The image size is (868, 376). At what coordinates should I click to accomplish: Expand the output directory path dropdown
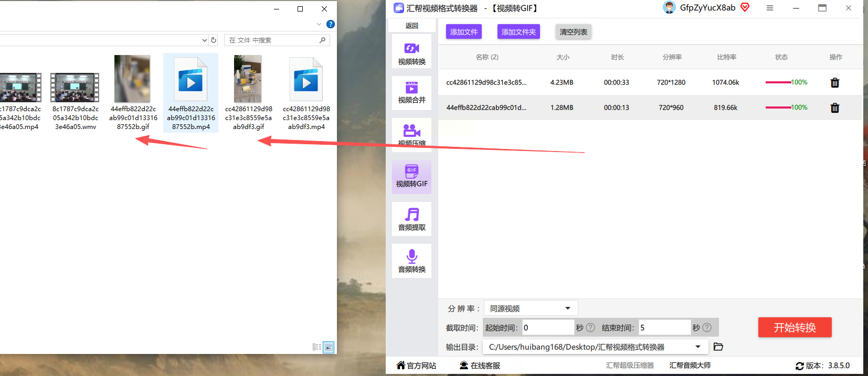(698, 347)
